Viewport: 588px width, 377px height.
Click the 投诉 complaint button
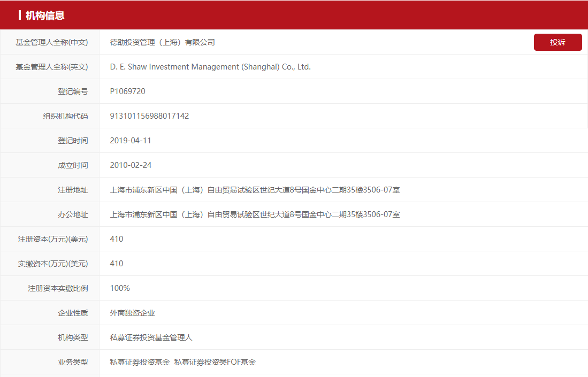pyautogui.click(x=558, y=42)
